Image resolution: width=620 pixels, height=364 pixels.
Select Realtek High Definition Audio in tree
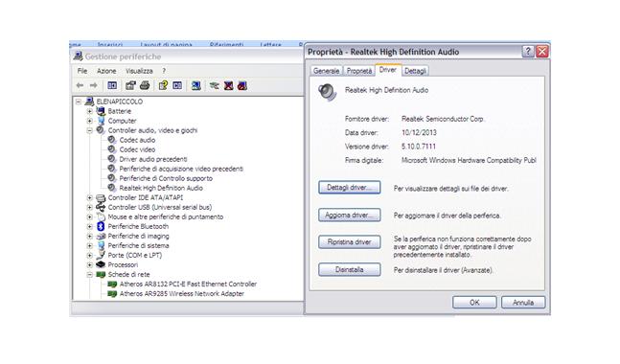pos(161,188)
